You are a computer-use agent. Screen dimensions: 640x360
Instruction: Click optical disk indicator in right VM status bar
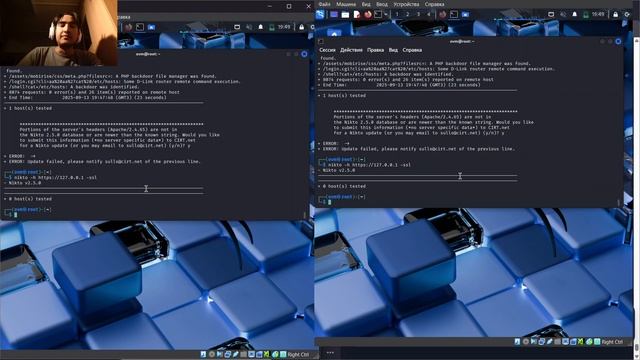526,342
